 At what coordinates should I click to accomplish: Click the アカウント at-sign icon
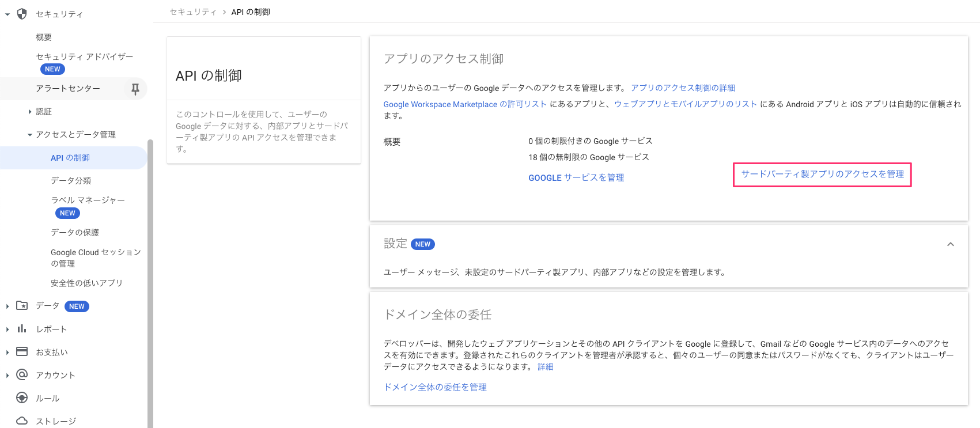click(22, 375)
